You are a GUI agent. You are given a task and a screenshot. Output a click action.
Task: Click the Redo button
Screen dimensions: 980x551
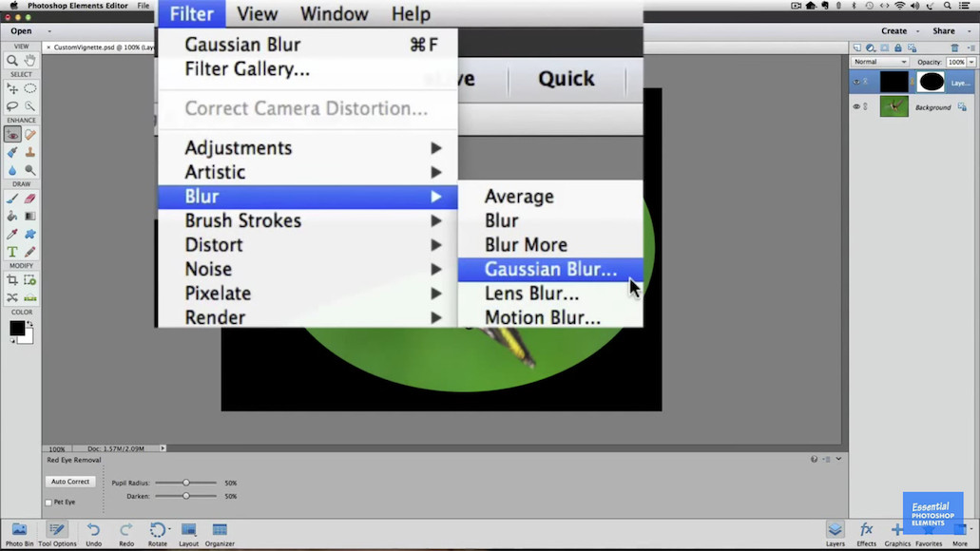click(126, 534)
